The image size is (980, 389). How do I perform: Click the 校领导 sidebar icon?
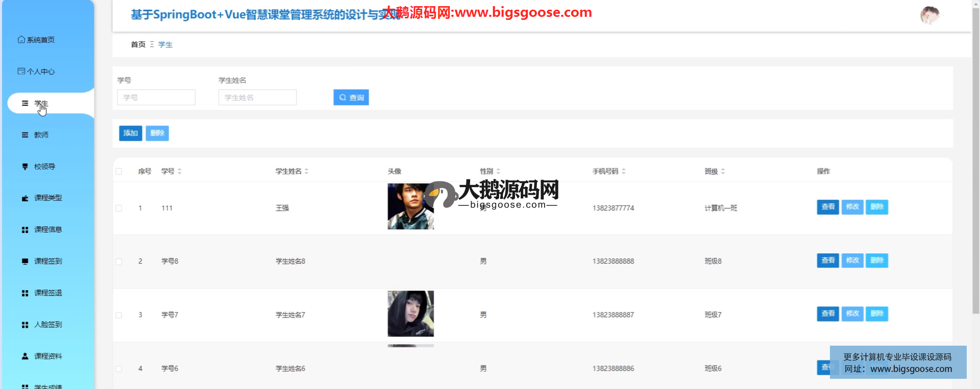(25, 167)
